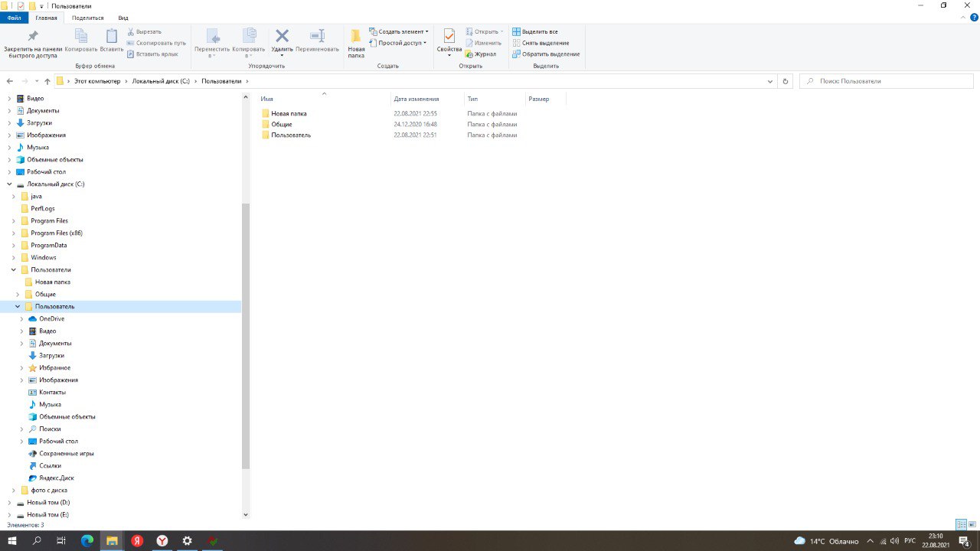The height and width of the screenshot is (551, 980).
Task: Select the Общие folder in file list
Action: point(281,124)
